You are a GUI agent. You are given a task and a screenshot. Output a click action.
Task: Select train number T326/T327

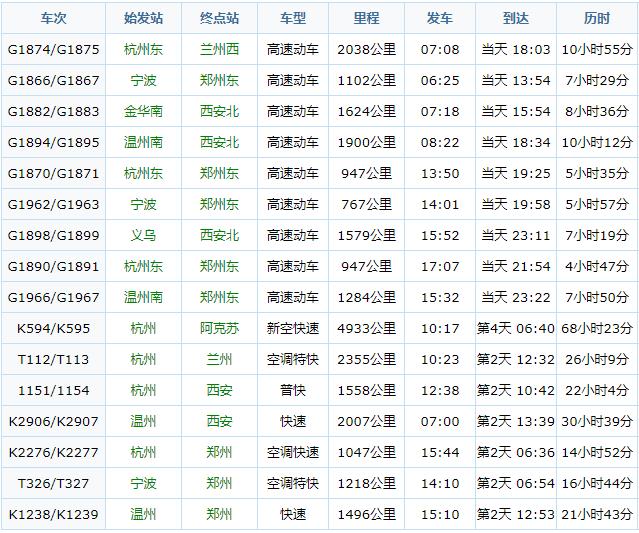click(53, 483)
